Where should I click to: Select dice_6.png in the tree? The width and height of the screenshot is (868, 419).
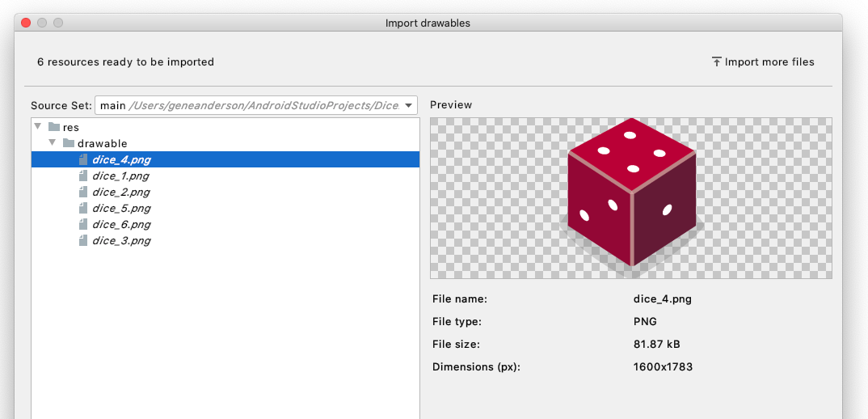point(121,225)
